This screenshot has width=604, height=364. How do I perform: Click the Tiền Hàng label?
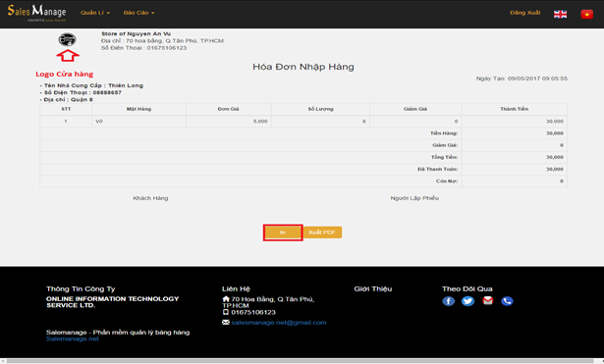[x=444, y=133]
